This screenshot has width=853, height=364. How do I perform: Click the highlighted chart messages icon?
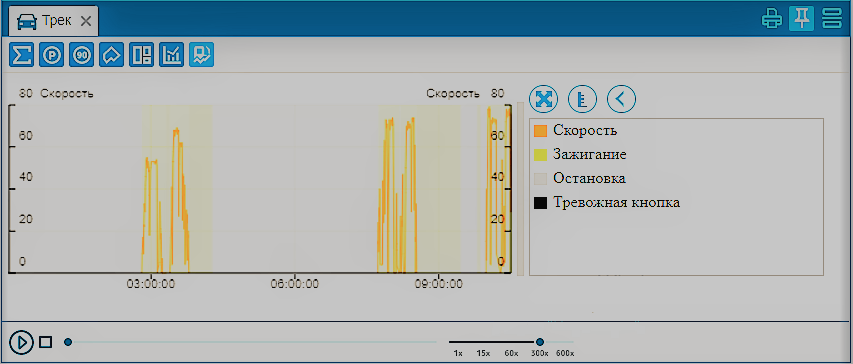[x=201, y=55]
